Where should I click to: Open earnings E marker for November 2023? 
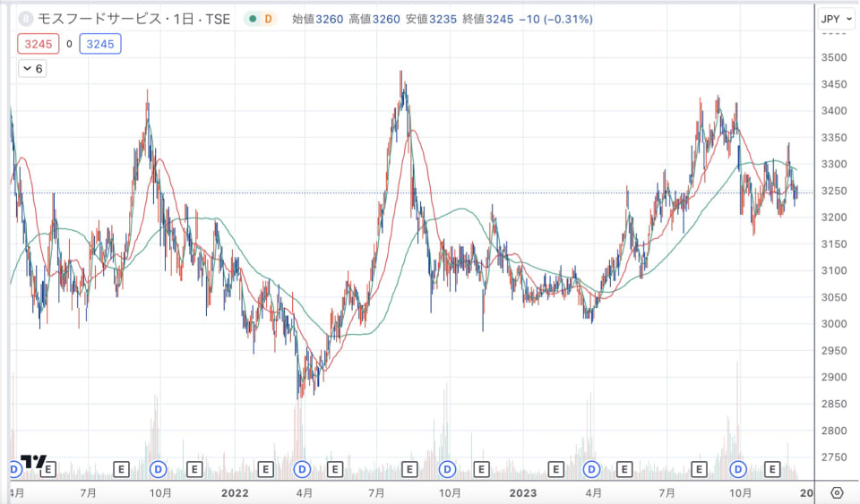coord(772,469)
